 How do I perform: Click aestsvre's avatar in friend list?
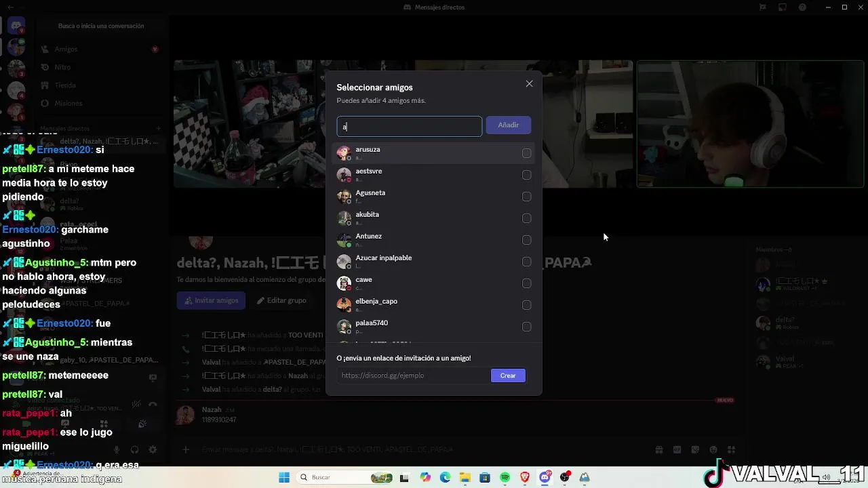coord(344,175)
